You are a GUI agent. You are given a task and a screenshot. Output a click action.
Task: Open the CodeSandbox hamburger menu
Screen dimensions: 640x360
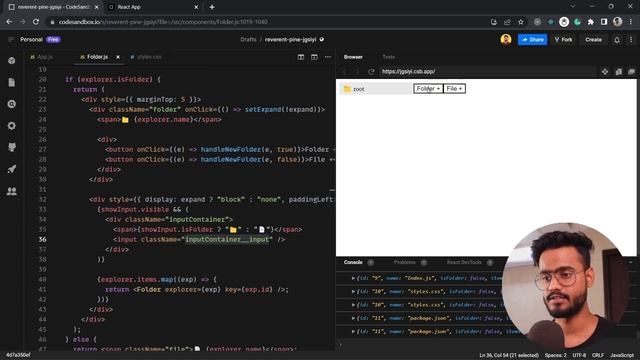coord(11,40)
